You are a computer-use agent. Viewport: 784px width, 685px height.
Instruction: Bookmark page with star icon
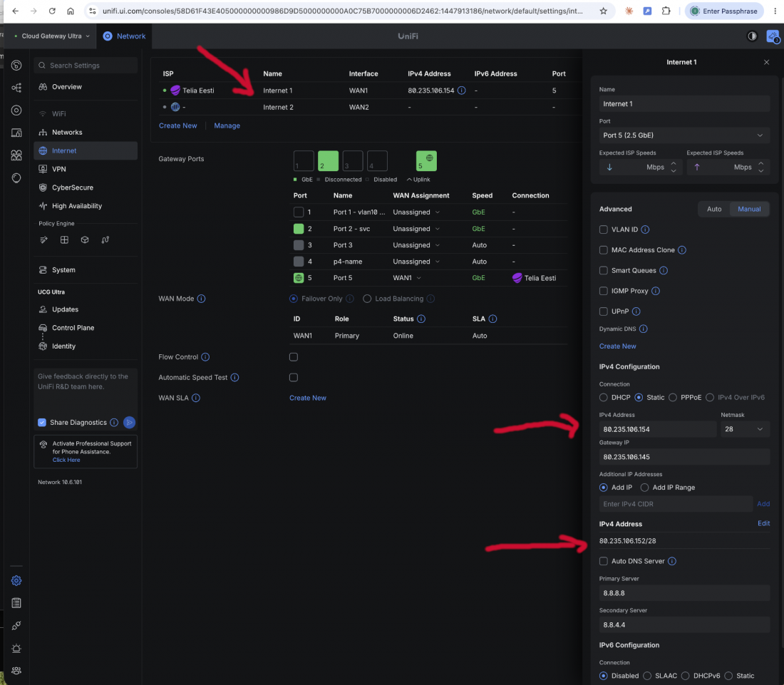coord(604,11)
